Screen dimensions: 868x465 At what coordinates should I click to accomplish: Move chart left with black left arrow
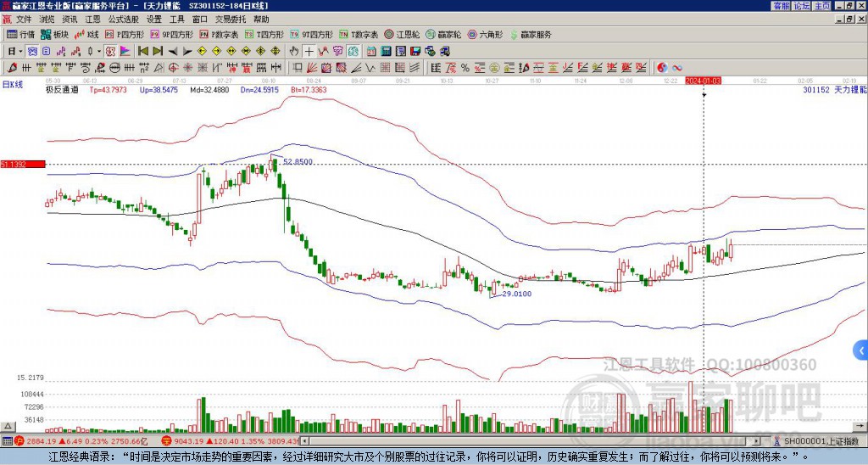coord(173,51)
